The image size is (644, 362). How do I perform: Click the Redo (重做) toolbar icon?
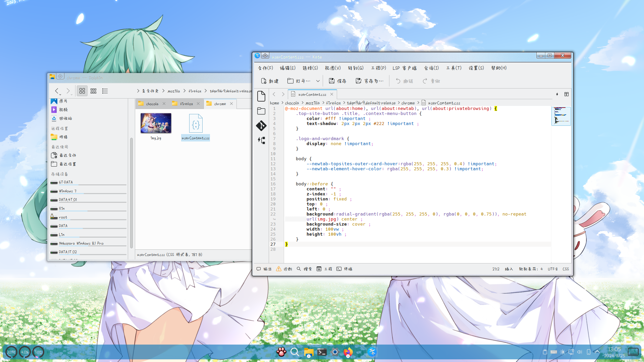coord(431,81)
